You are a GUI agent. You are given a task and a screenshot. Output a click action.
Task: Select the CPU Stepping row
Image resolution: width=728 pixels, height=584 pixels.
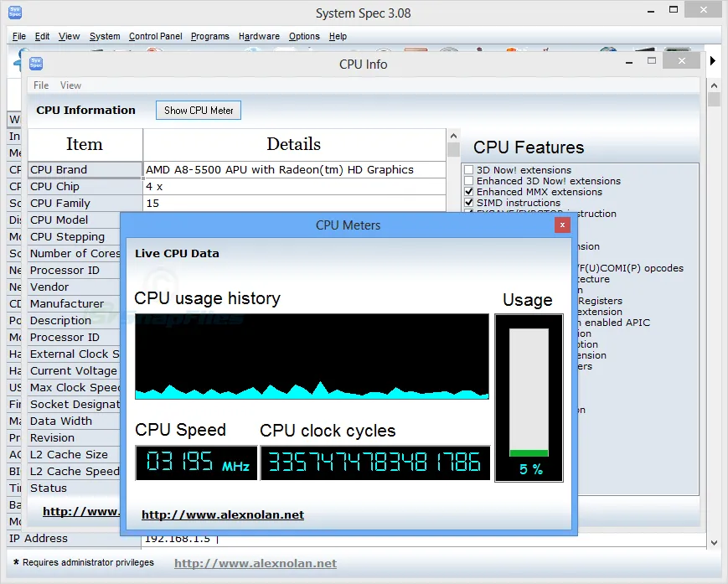[75, 237]
